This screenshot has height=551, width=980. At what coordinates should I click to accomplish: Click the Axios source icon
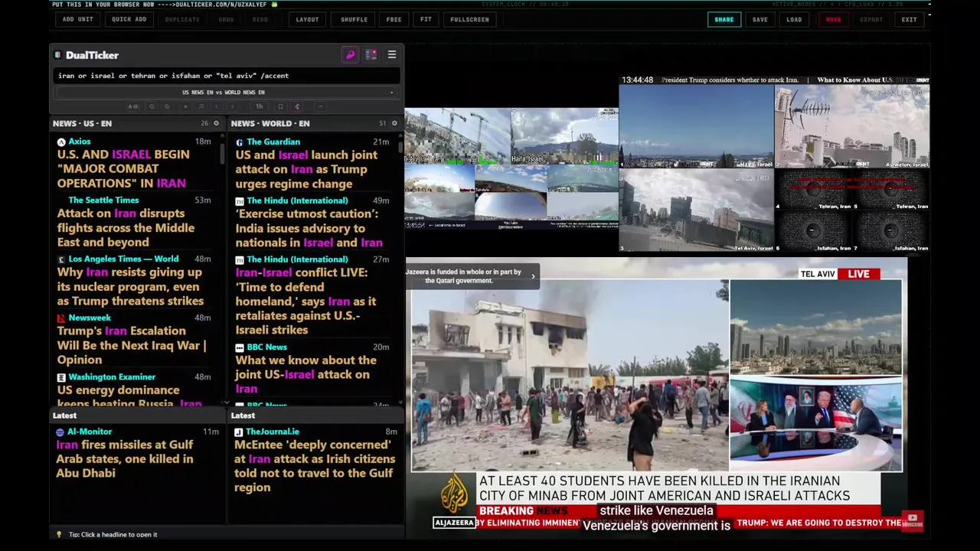[61, 142]
